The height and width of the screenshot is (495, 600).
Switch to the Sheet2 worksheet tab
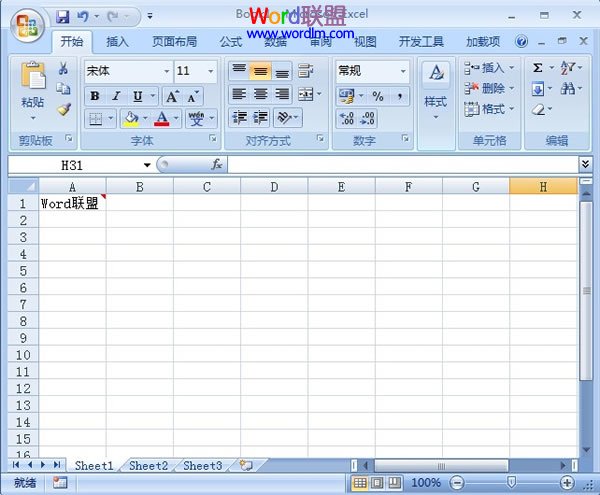coord(148,466)
